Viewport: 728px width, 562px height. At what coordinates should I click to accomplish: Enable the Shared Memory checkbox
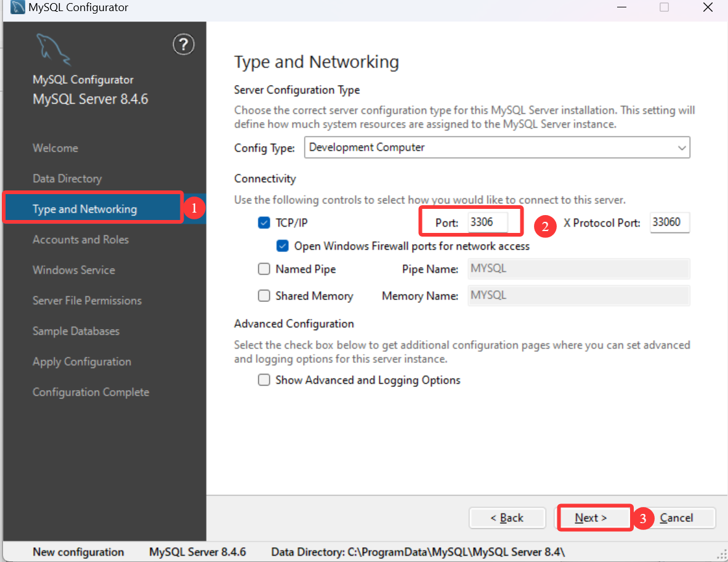pyautogui.click(x=264, y=296)
